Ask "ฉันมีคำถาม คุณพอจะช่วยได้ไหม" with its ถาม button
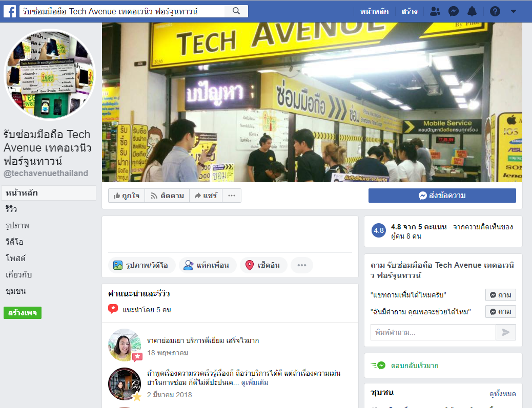Image resolution: width=532 pixels, height=408 pixels. (x=501, y=311)
